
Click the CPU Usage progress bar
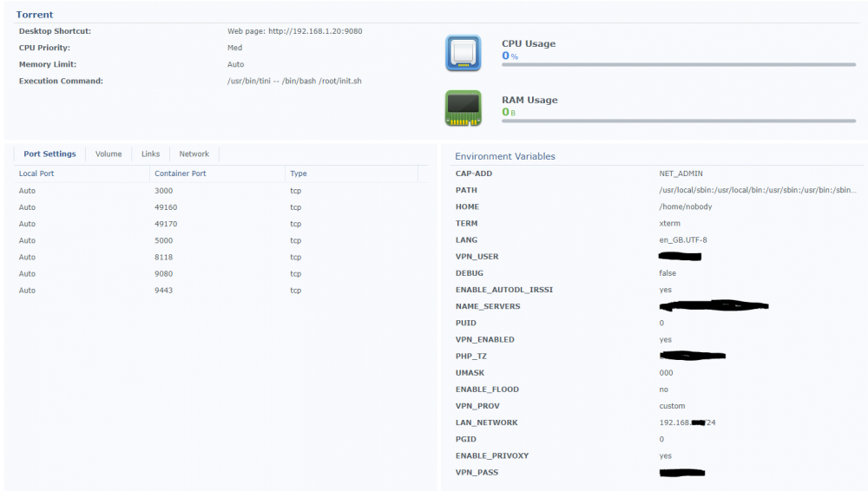point(679,65)
